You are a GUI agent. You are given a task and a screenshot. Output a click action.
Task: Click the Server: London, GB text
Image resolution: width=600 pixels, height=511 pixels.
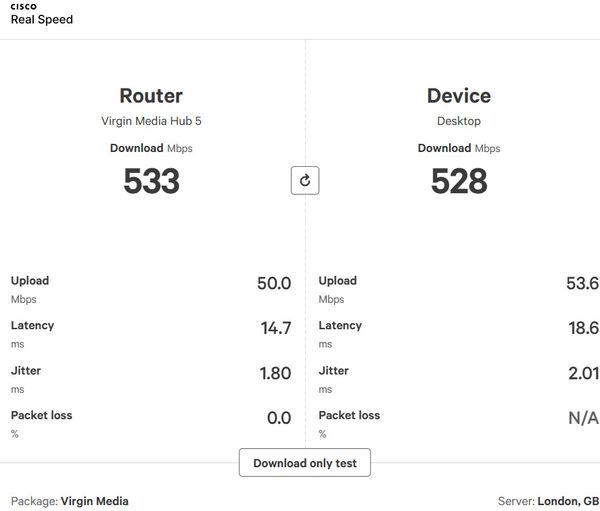[x=548, y=501]
